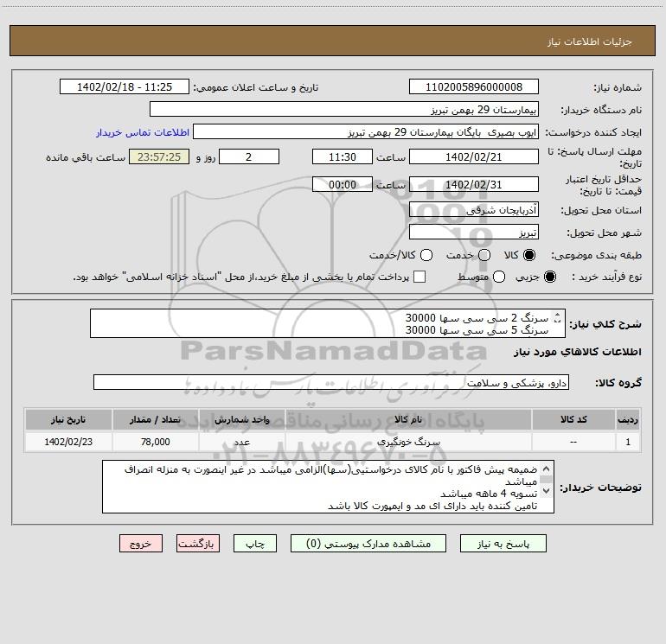Click the جزئیات اطلاعات نیاز header title
This screenshot has height=644, width=666.
click(x=589, y=41)
